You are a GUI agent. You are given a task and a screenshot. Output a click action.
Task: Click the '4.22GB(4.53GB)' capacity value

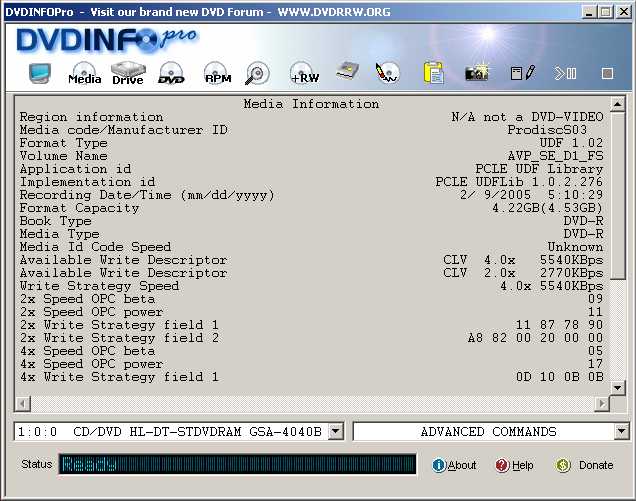tap(547, 208)
